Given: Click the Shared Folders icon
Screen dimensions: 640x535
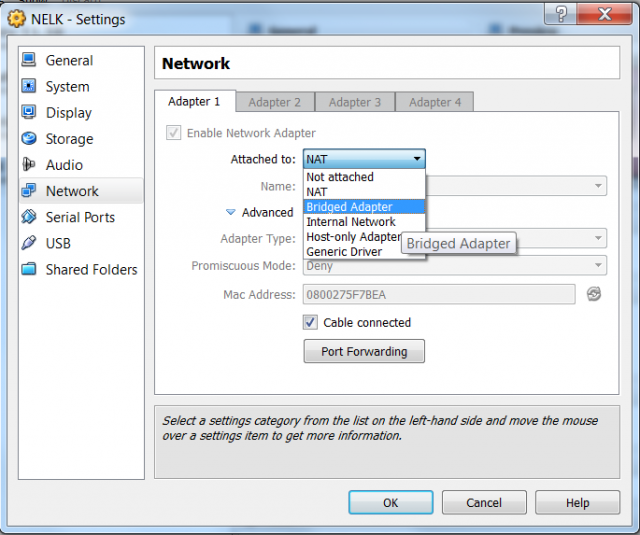Looking at the screenshot, I should [x=29, y=269].
